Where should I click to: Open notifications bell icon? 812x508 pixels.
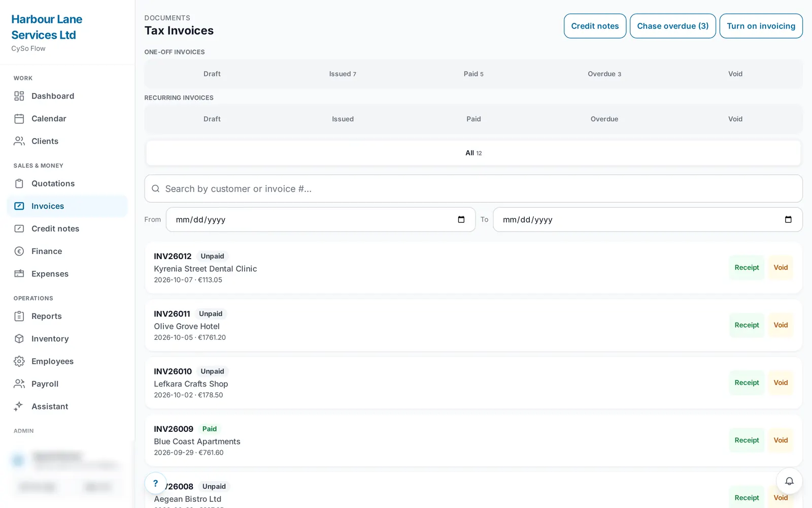(x=789, y=481)
